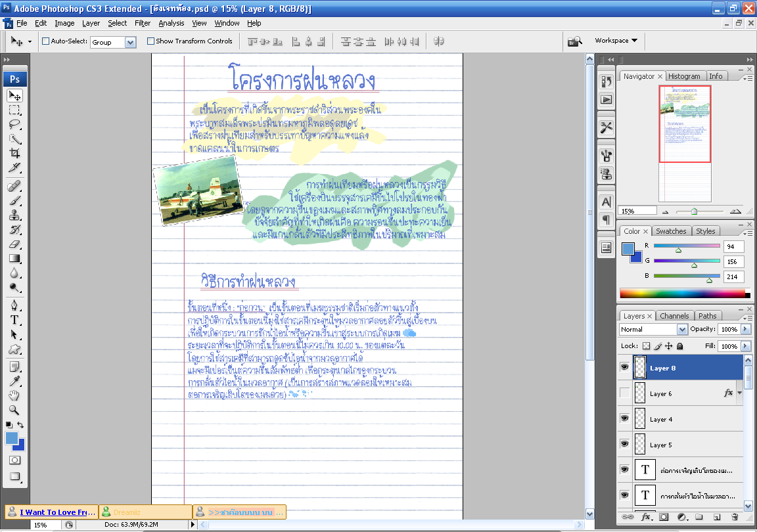Select the Hand tool

[14, 396]
